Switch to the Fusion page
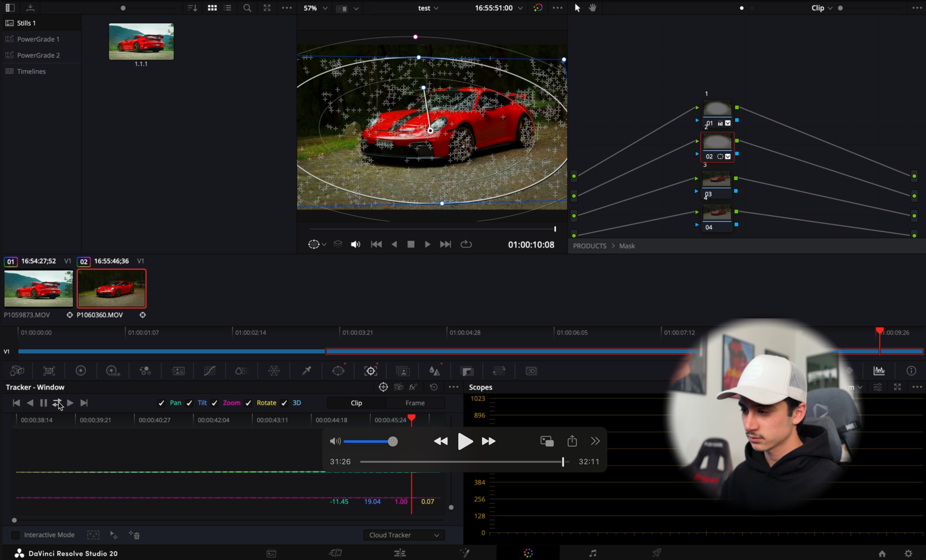The height and width of the screenshot is (560, 926). [x=465, y=553]
